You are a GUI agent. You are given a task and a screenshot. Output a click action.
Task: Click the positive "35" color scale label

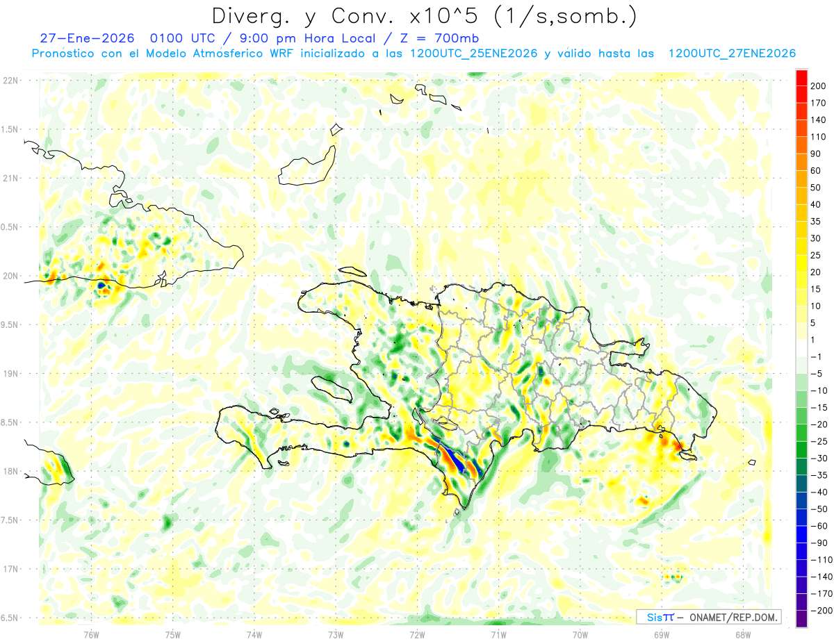(x=816, y=222)
